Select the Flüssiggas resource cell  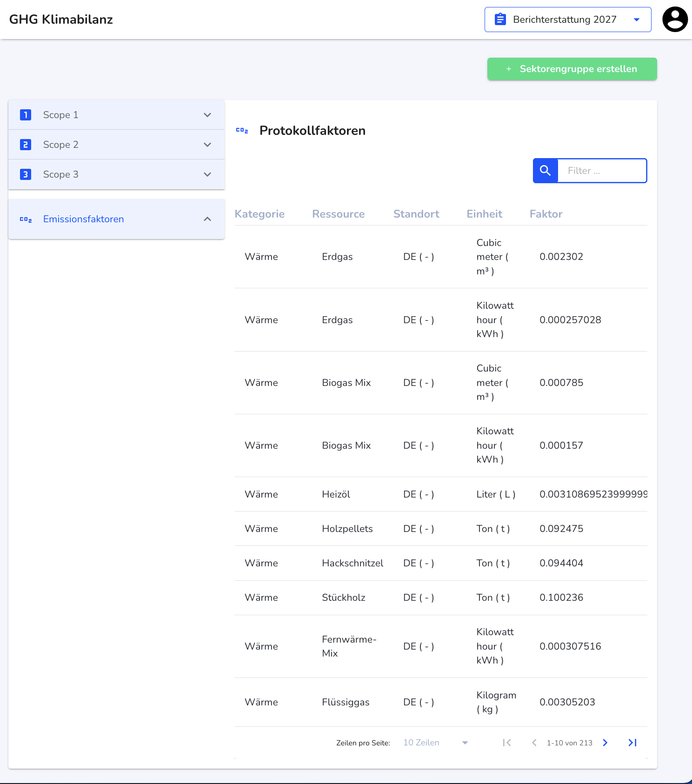click(346, 702)
